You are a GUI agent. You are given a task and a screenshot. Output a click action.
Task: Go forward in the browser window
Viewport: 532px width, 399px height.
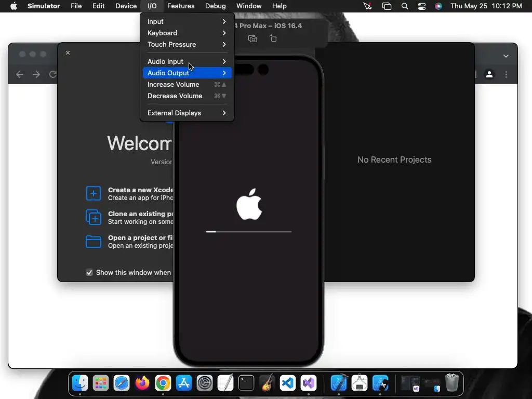pyautogui.click(x=36, y=74)
